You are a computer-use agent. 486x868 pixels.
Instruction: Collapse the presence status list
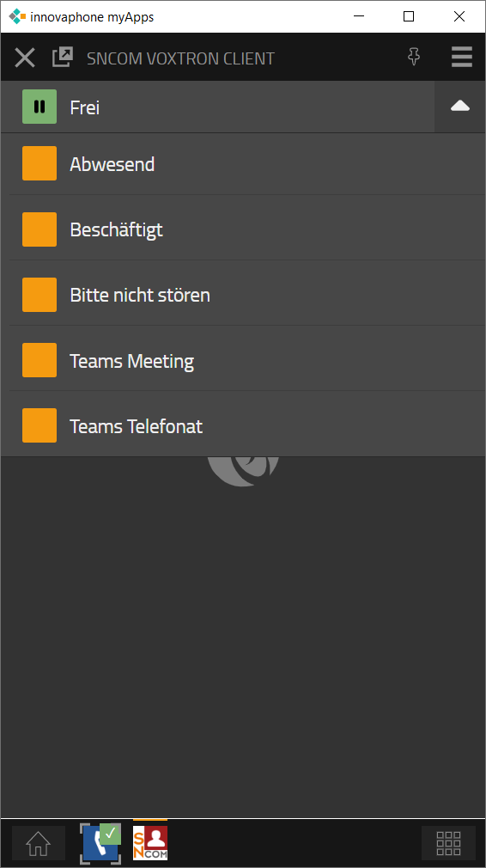click(x=460, y=107)
